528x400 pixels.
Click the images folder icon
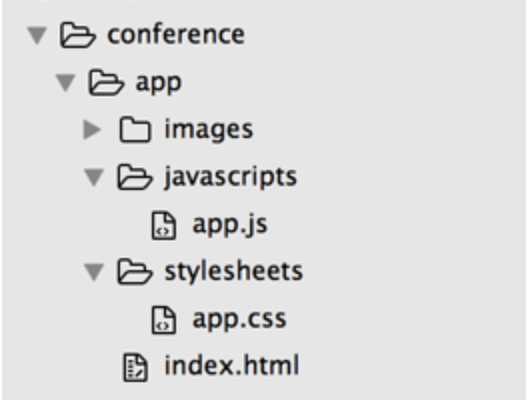135,130
